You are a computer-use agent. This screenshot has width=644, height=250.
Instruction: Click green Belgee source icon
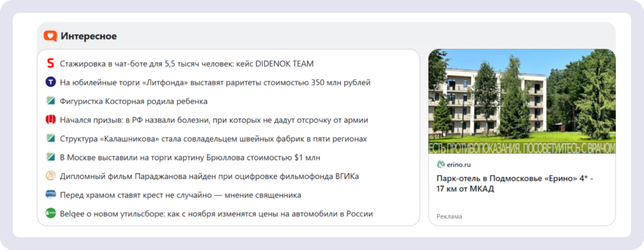point(50,213)
